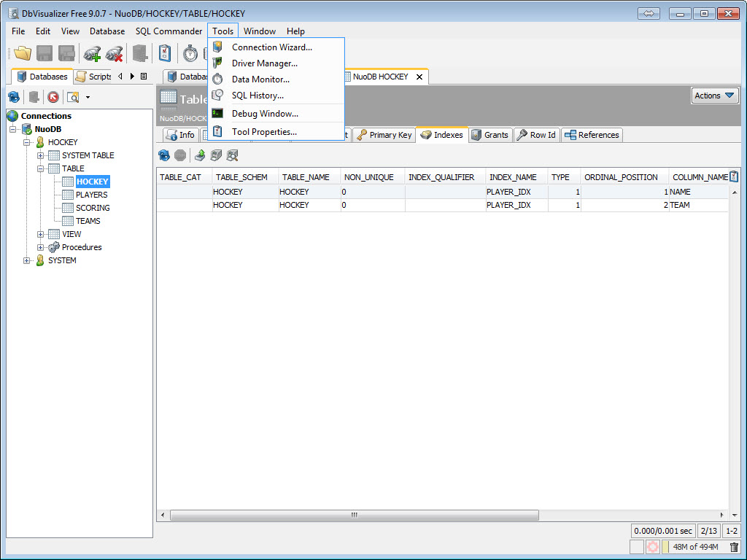Image resolution: width=747 pixels, height=560 pixels.
Task: Expand the Procedures node
Action: (x=41, y=248)
